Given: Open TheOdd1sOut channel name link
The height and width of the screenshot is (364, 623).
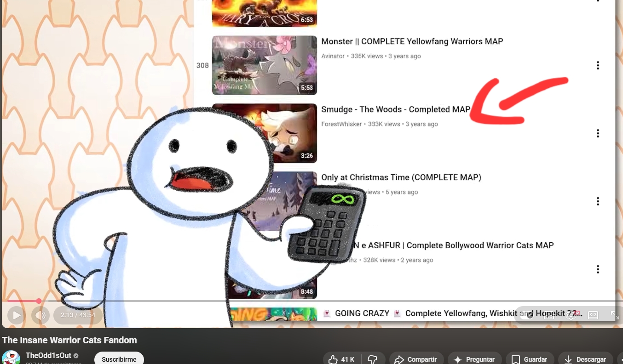Looking at the screenshot, I should (x=48, y=355).
